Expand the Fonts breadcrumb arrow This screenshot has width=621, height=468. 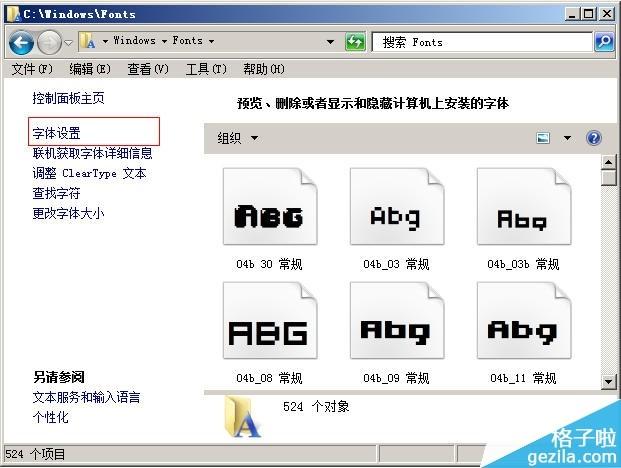pos(211,41)
